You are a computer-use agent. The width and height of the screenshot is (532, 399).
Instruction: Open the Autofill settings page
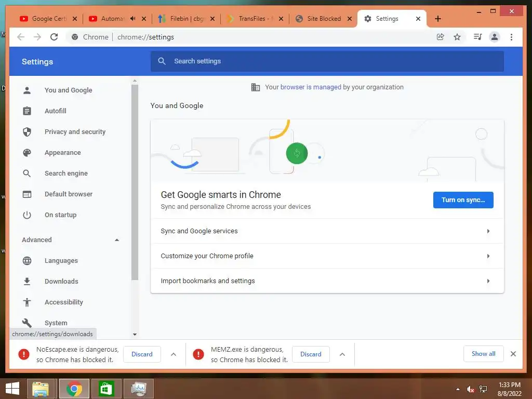coord(55,111)
